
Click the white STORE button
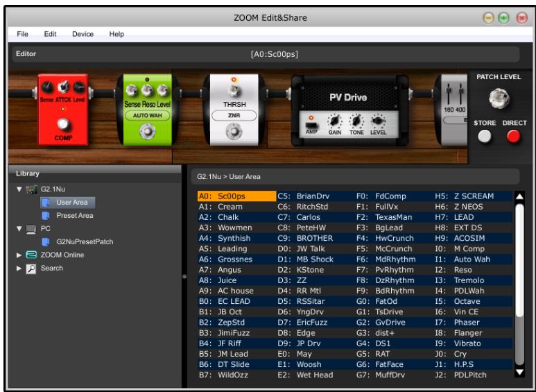click(x=485, y=137)
